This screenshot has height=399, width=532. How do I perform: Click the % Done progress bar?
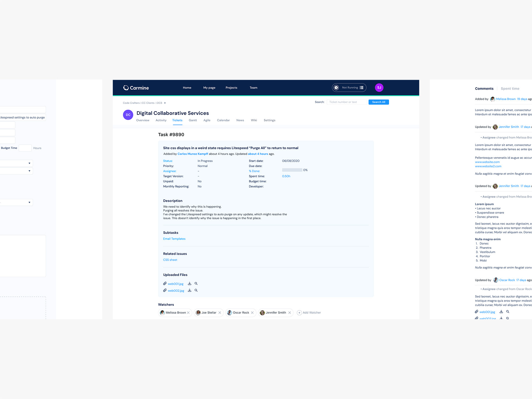pyautogui.click(x=292, y=170)
